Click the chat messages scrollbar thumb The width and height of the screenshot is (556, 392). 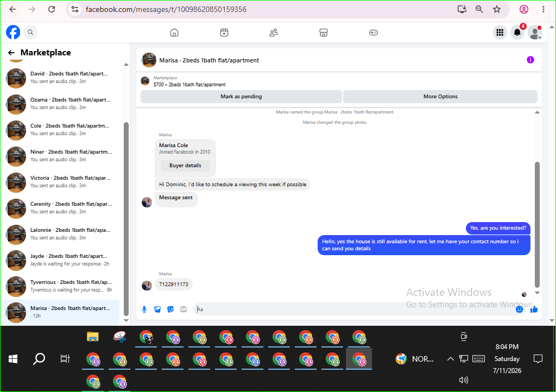tap(537, 225)
